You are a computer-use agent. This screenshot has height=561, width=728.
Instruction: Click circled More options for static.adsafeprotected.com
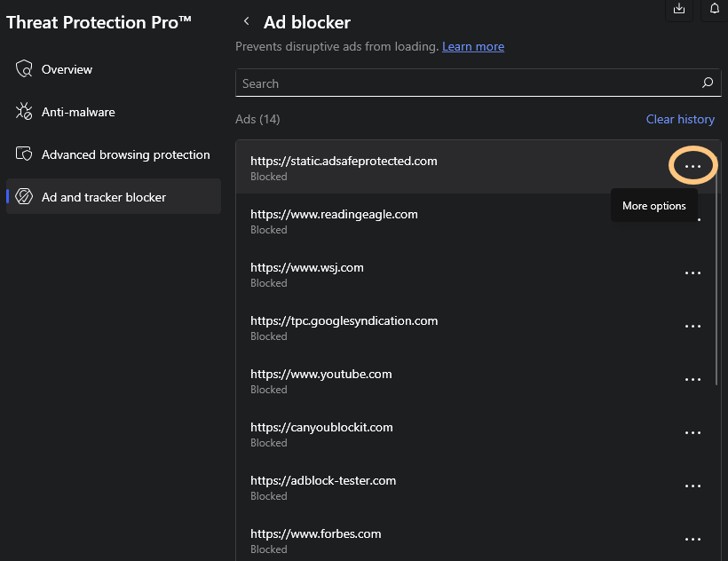(692, 165)
